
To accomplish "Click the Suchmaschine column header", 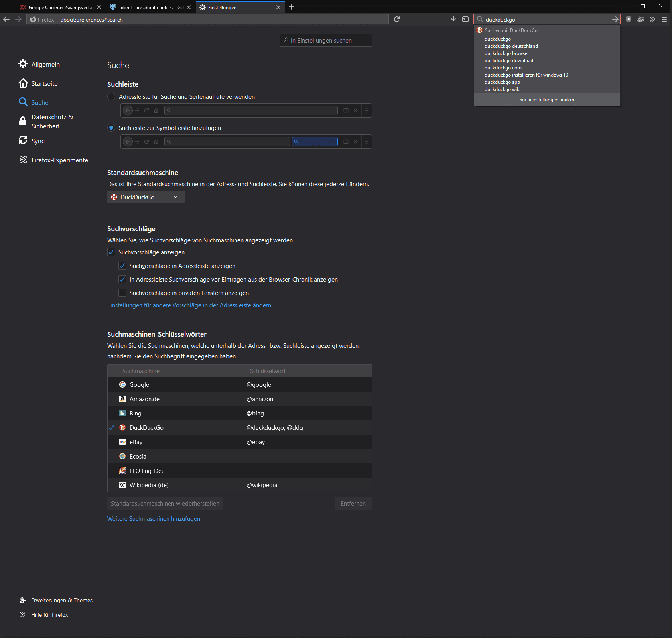I will 182,371.
